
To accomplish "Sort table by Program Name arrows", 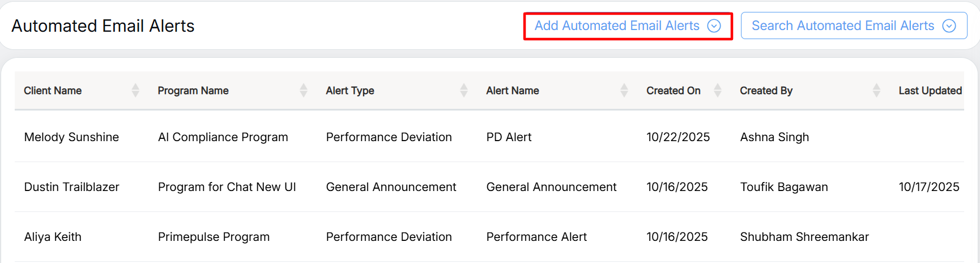I will 304,91.
